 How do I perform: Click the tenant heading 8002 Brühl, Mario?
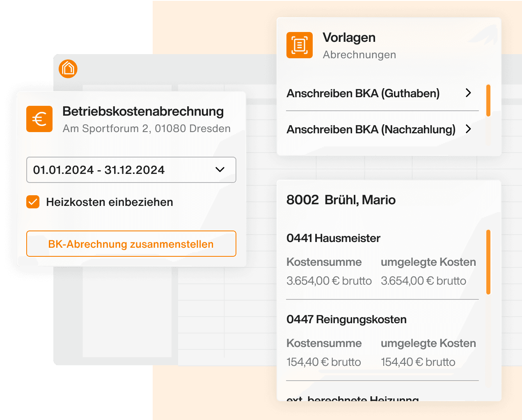click(341, 200)
